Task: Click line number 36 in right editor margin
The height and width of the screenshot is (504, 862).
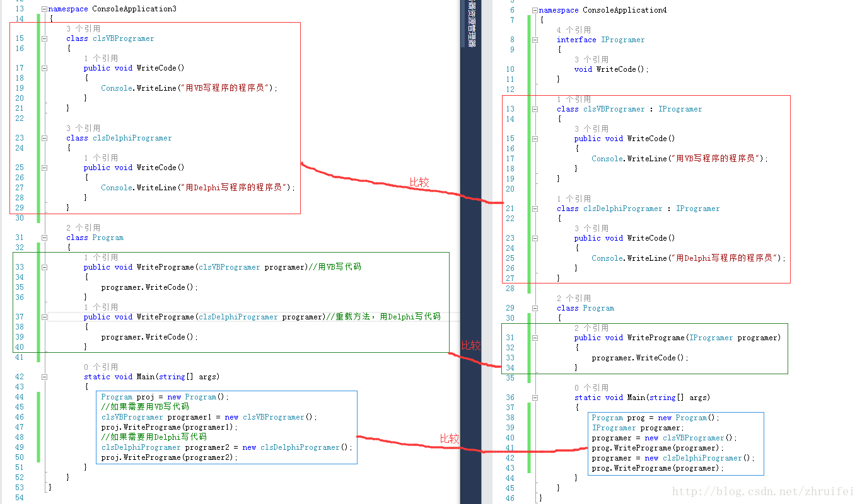Action: [x=510, y=398]
